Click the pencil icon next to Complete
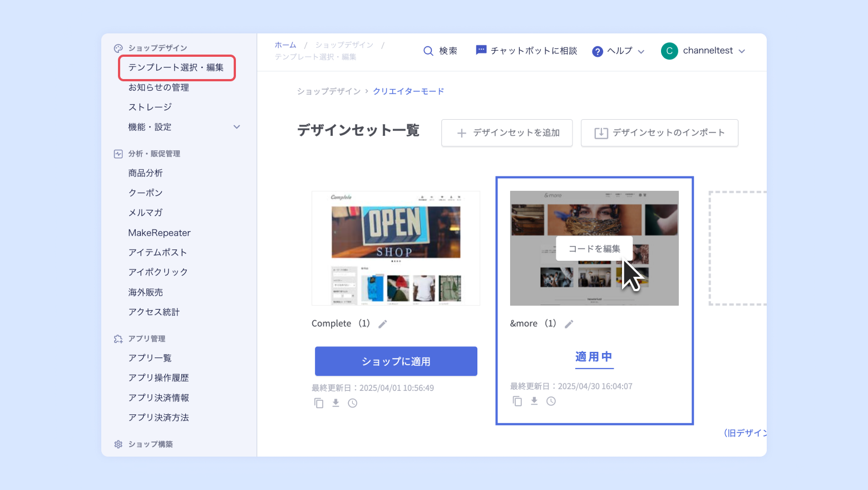This screenshot has width=868, height=490. pos(383,324)
